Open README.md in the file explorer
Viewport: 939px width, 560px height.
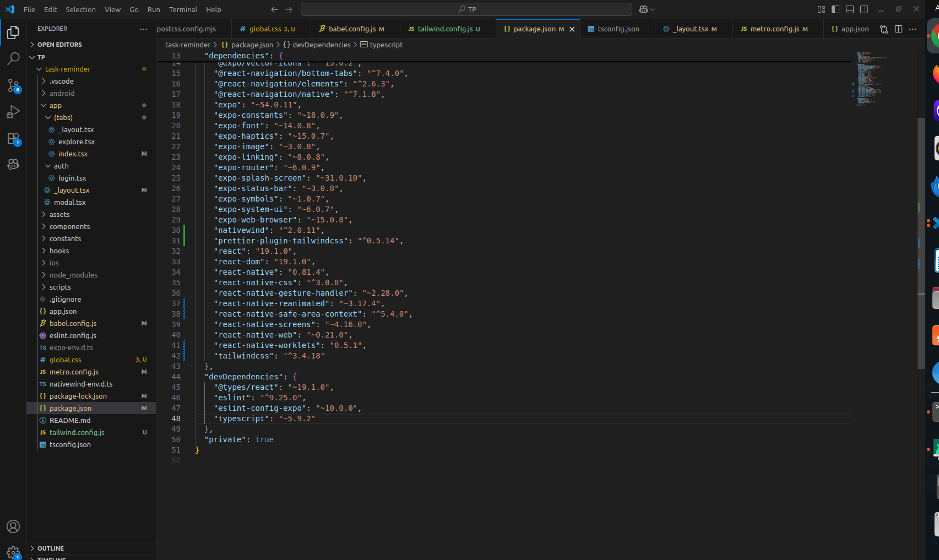pyautogui.click(x=70, y=420)
